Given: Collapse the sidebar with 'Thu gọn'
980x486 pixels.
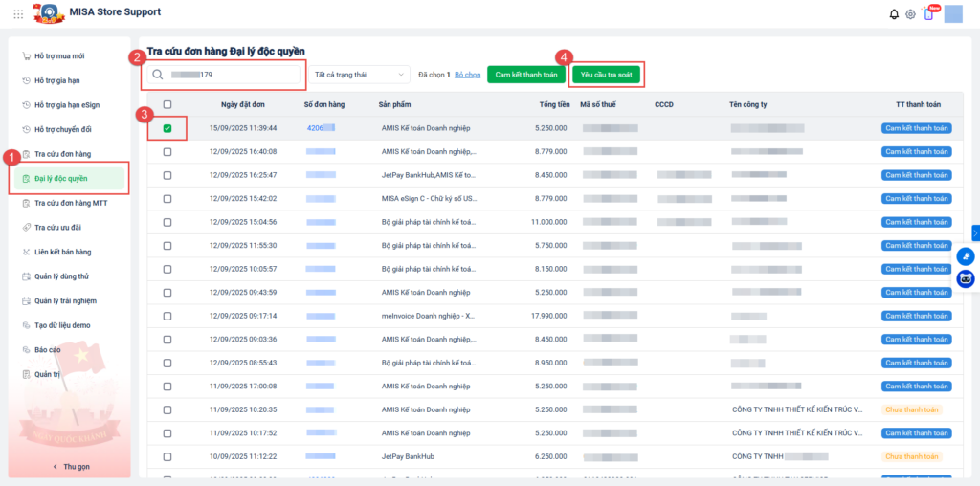Looking at the screenshot, I should click(70, 466).
